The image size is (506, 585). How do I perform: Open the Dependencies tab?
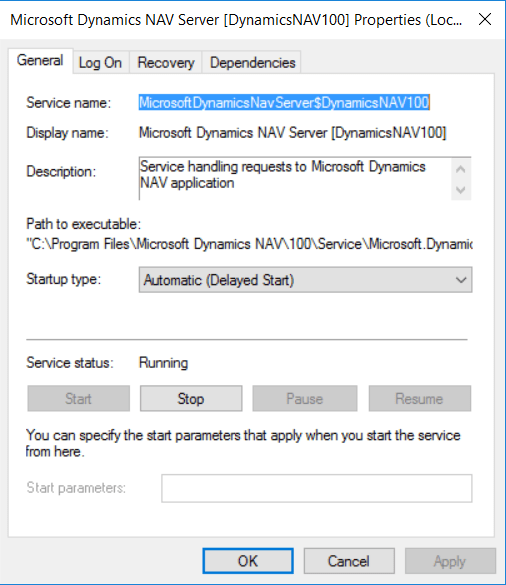coord(252,63)
